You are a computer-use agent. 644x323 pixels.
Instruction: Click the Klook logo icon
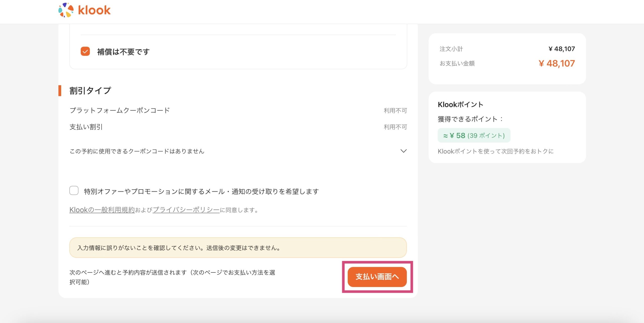click(x=66, y=10)
